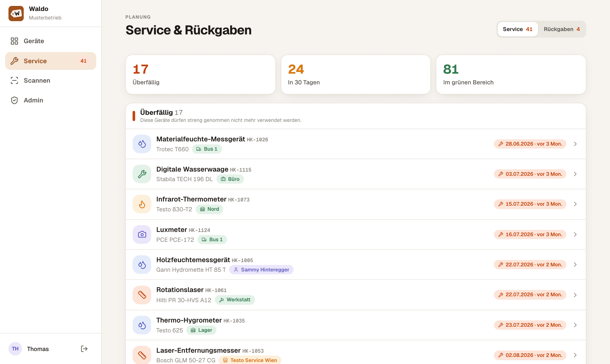The image size is (610, 364).
Task: Click the Bus 1 tag on PCE-172
Action: (x=212, y=240)
